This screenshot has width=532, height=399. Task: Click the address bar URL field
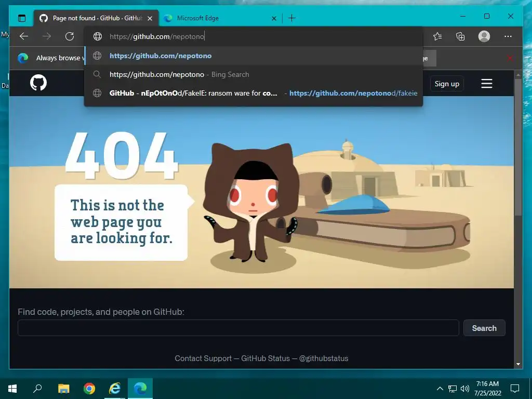pos(253,36)
